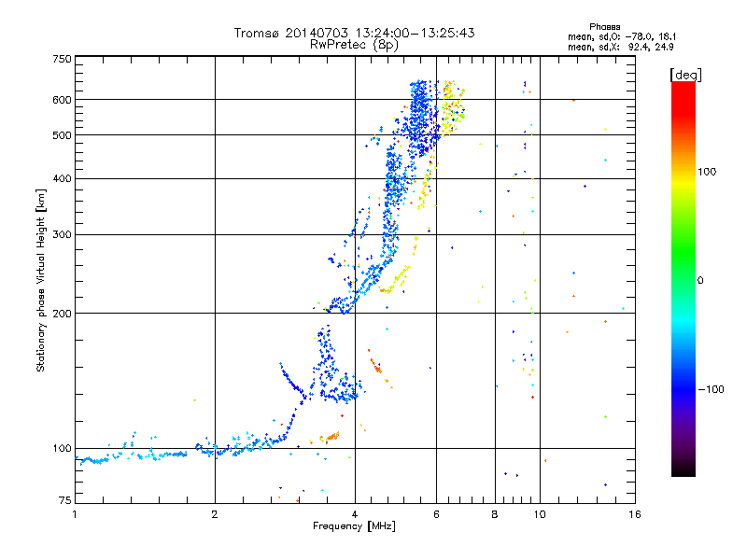Click the 'mean, sd,X: 92.4, 24.9' text
Image resolution: width=747 pixels, height=560 pixels.
pyautogui.click(x=620, y=47)
